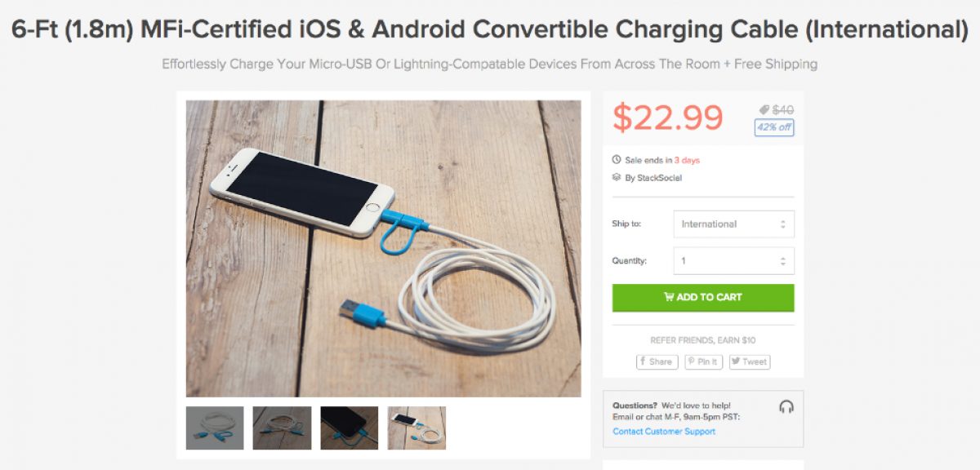Viewport: 980px width, 470px height.
Task: Click the headphones support icon
Action: click(786, 407)
